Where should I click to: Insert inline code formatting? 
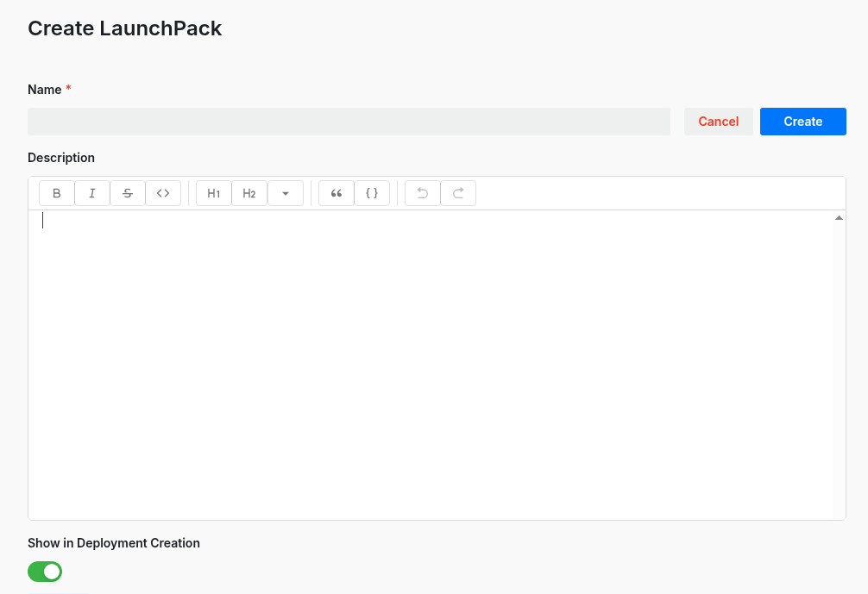(x=163, y=192)
